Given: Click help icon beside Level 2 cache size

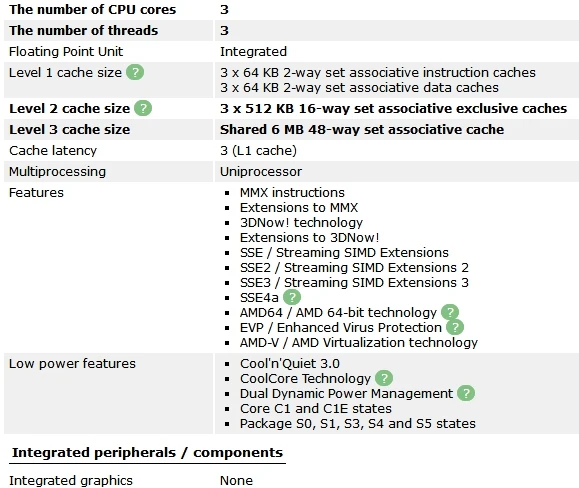Looking at the screenshot, I should coord(143,108).
